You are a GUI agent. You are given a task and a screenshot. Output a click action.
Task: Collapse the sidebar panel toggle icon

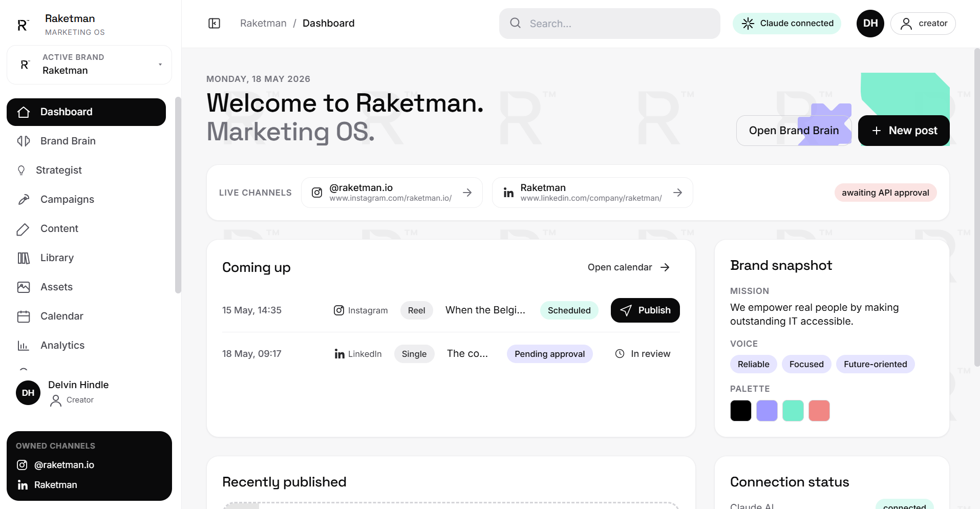[214, 24]
